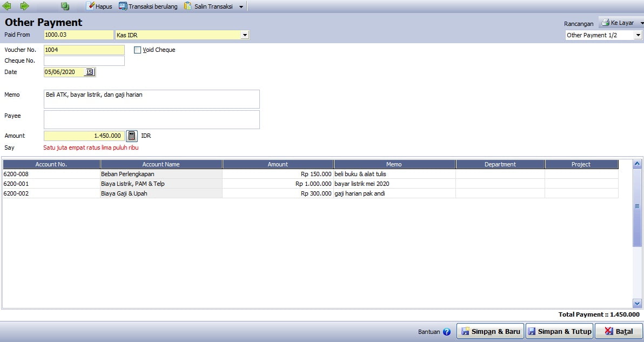Click the table's vertical scrollbar down arrow

[x=637, y=304]
